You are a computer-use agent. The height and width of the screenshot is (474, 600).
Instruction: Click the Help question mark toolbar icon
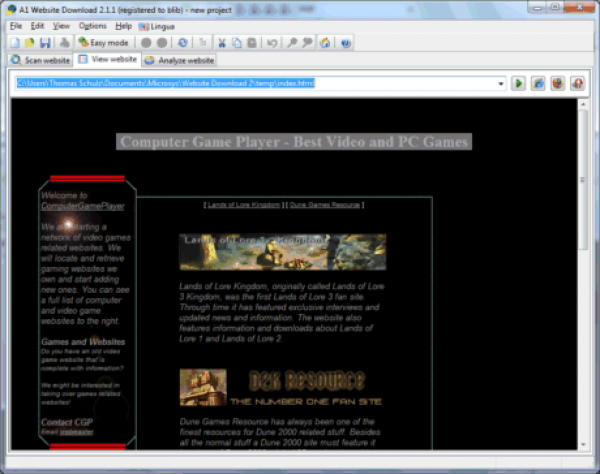tap(345, 43)
